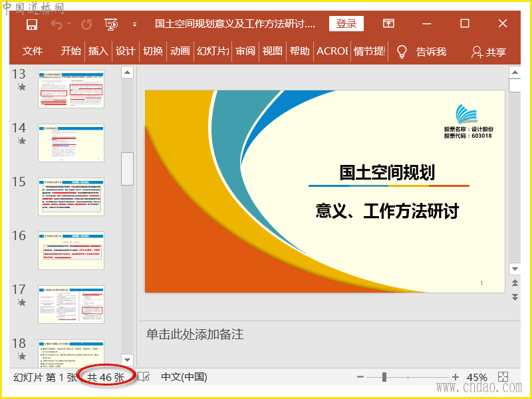
Task: Click spell check icon in status bar
Action: [x=144, y=377]
